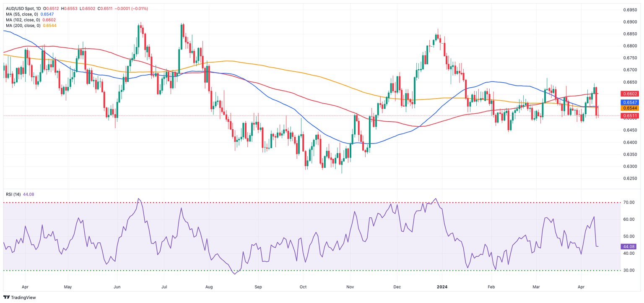Click the Apr label on time axis start
Viewport: 644px width, 303px height.
[x=25, y=287]
